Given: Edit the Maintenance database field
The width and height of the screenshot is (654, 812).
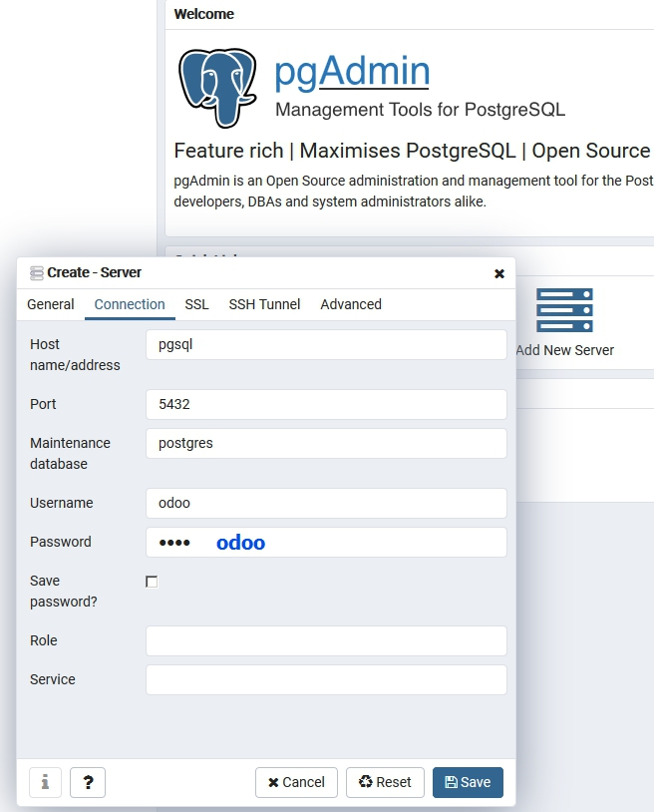Looking at the screenshot, I should coord(326,443).
